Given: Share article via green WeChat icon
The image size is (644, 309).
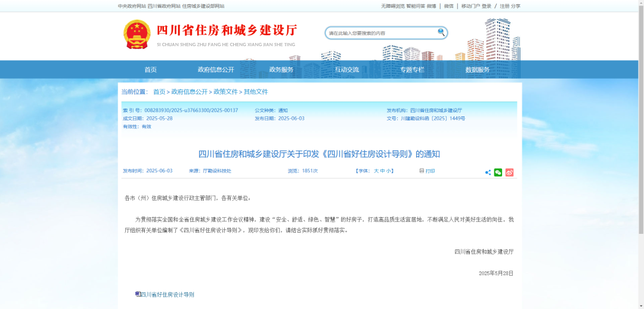Looking at the screenshot, I should 498,172.
